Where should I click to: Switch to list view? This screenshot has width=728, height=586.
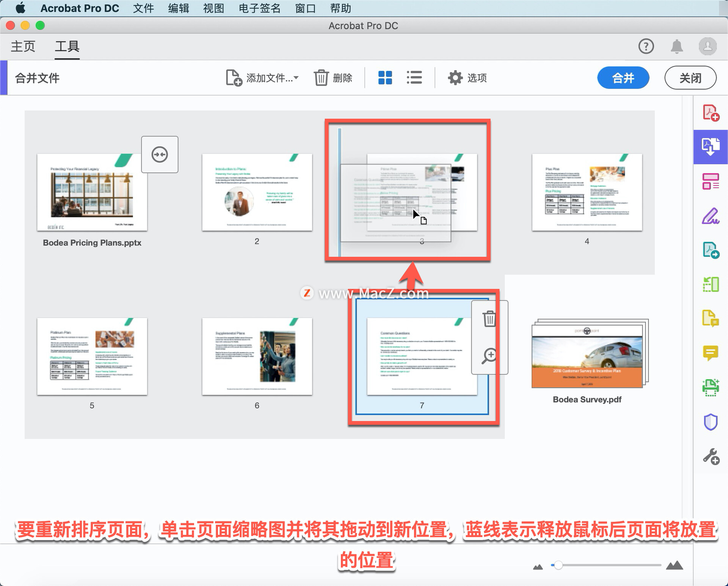[414, 78]
